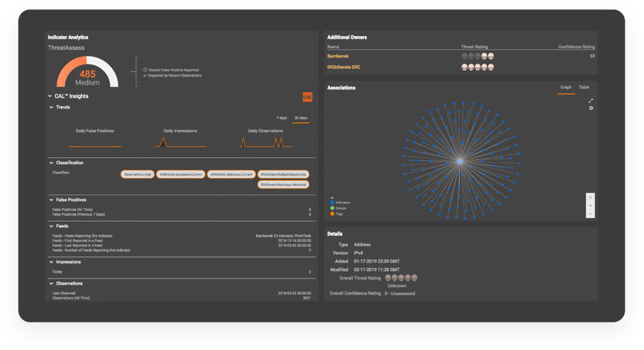Click the DNSHosts.MultipleResolutions classifier tag
The width and height of the screenshot is (644, 350).
[x=283, y=175]
